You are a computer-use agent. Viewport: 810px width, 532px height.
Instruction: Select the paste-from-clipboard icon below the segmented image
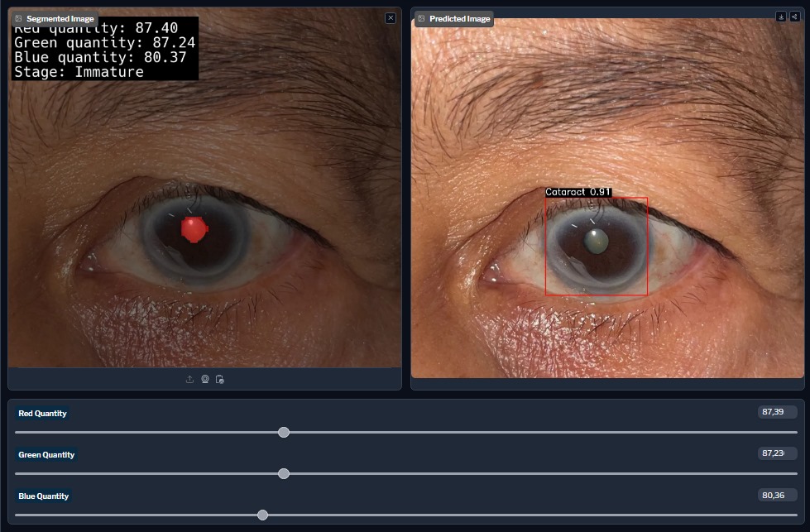pyautogui.click(x=220, y=379)
